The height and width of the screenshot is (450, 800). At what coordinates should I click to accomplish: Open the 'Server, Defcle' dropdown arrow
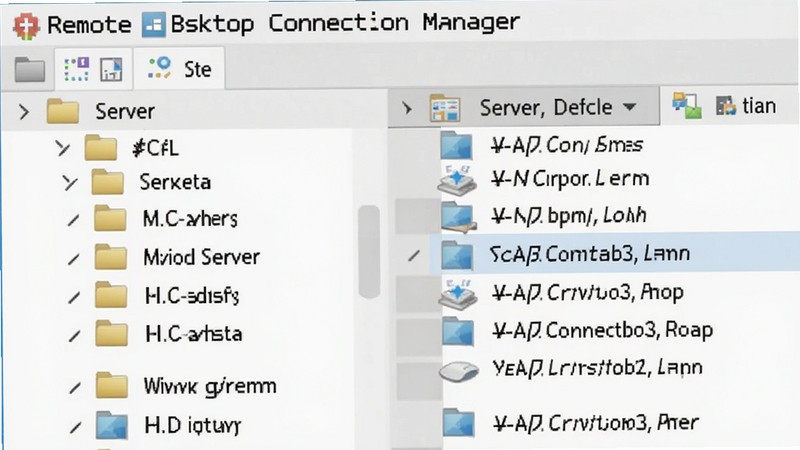click(x=630, y=107)
